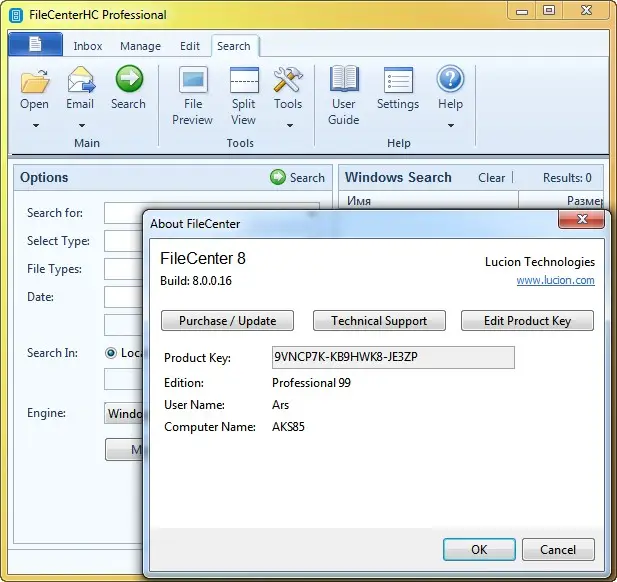Click the Technical Support button
The image size is (617, 582).
click(x=379, y=321)
